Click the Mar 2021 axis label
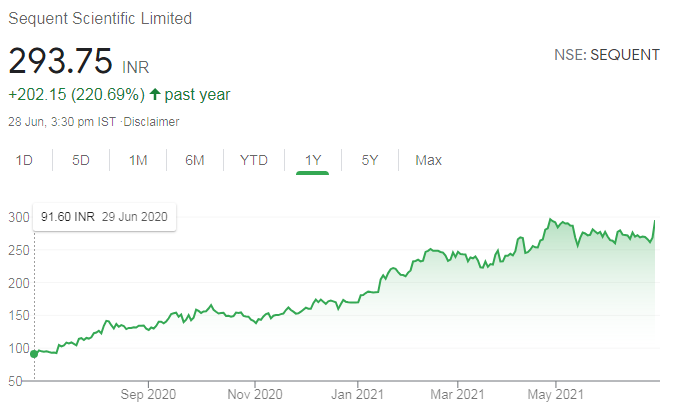The width and height of the screenshot is (675, 411). click(x=456, y=393)
